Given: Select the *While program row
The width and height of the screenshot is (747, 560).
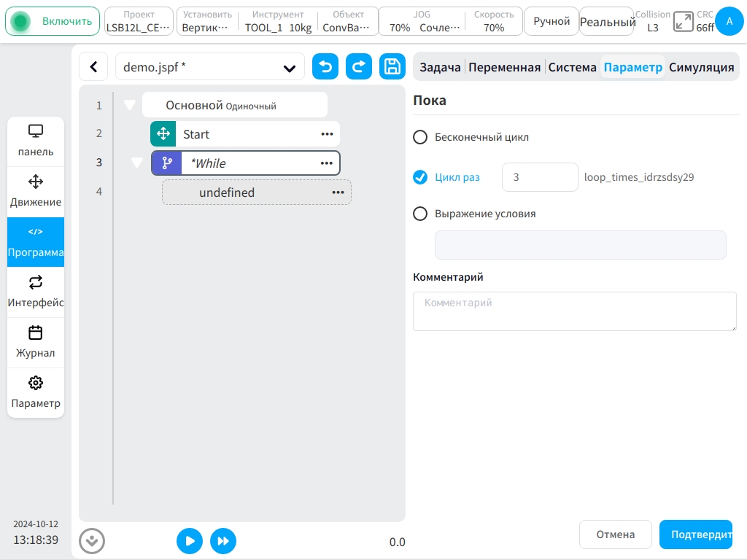Looking at the screenshot, I should click(245, 163).
